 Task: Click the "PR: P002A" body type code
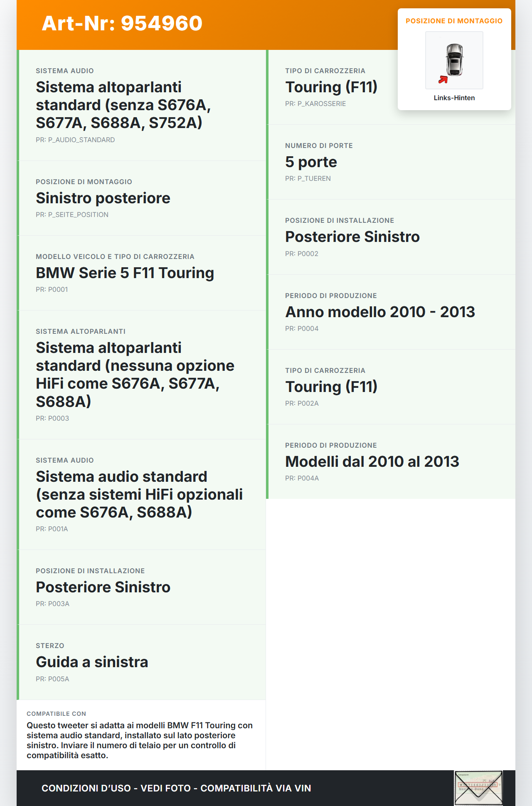pos(302,404)
